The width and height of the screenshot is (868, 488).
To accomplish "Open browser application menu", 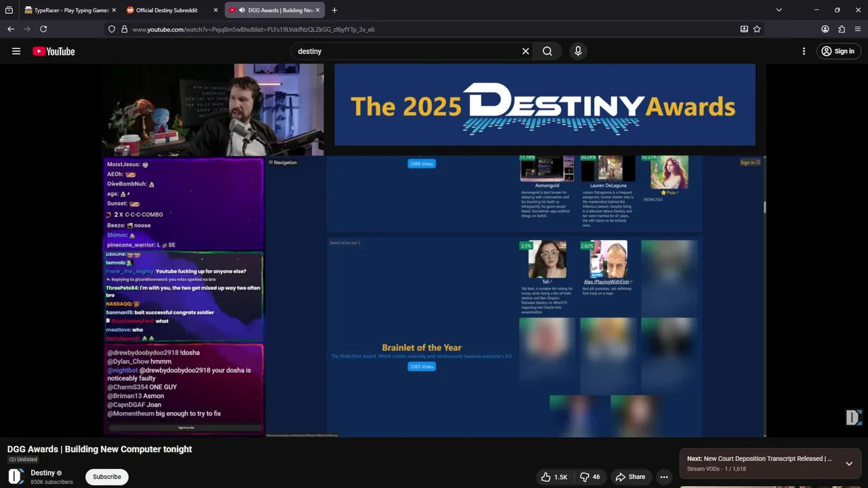I will point(858,29).
